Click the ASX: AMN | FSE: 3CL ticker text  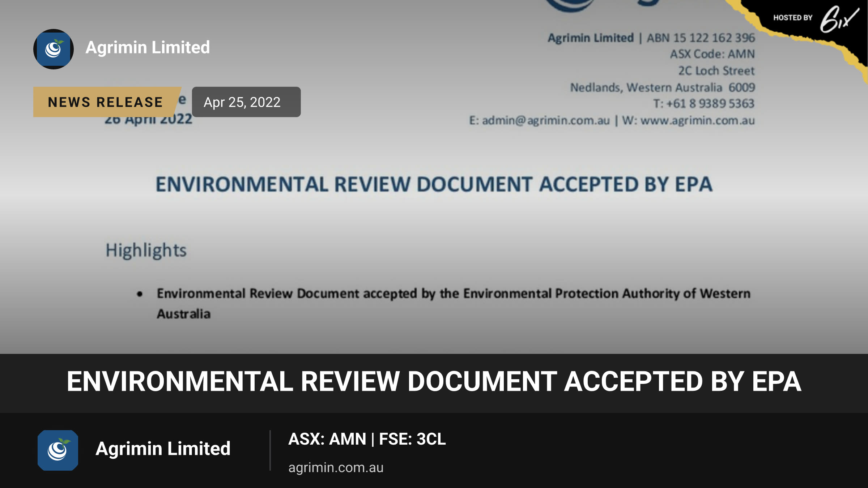coord(367,439)
